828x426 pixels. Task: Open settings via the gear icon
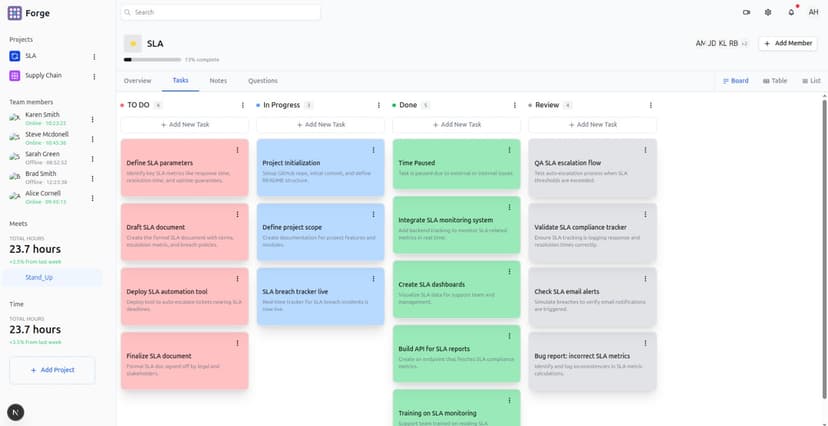pos(768,12)
